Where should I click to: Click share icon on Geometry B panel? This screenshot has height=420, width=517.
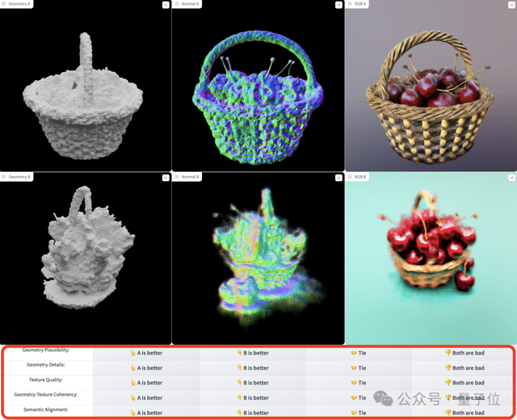pyautogui.click(x=166, y=177)
